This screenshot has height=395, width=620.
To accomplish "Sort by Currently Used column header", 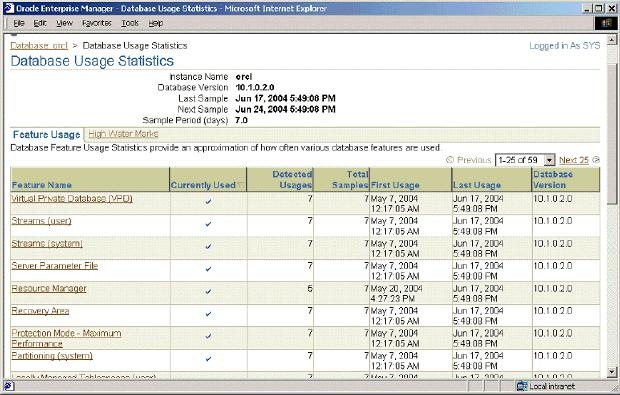I will (x=203, y=185).
